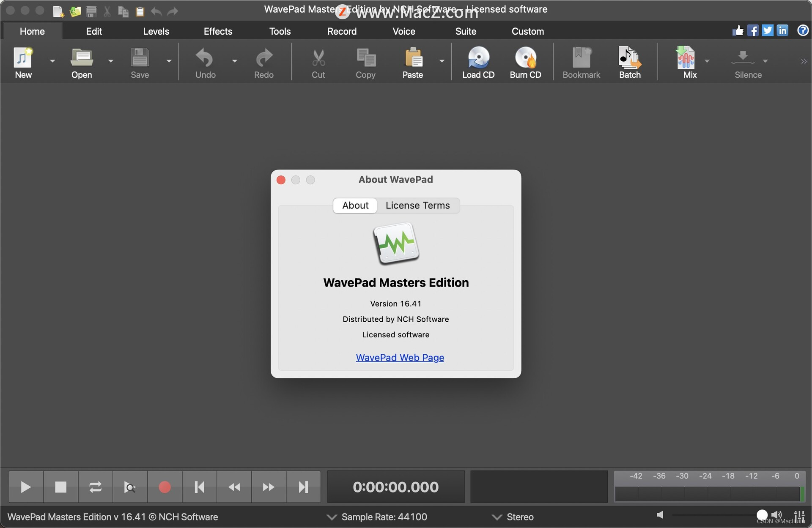Switch to the Effects ribbon tab
This screenshot has height=528, width=812.
pyautogui.click(x=218, y=31)
